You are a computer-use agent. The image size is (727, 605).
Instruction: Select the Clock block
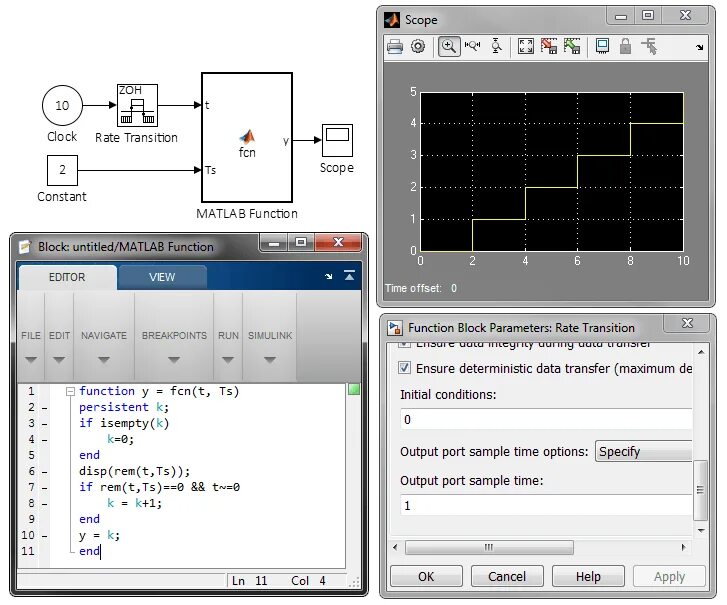pos(62,106)
